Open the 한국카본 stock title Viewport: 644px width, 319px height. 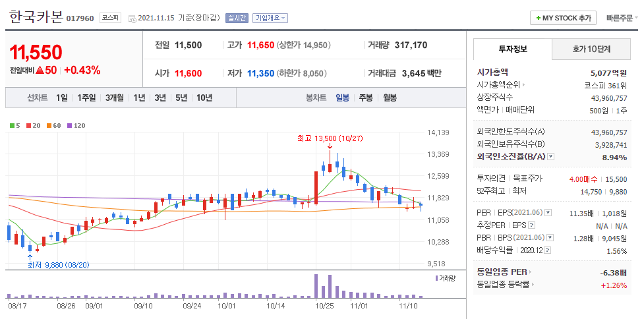36,16
